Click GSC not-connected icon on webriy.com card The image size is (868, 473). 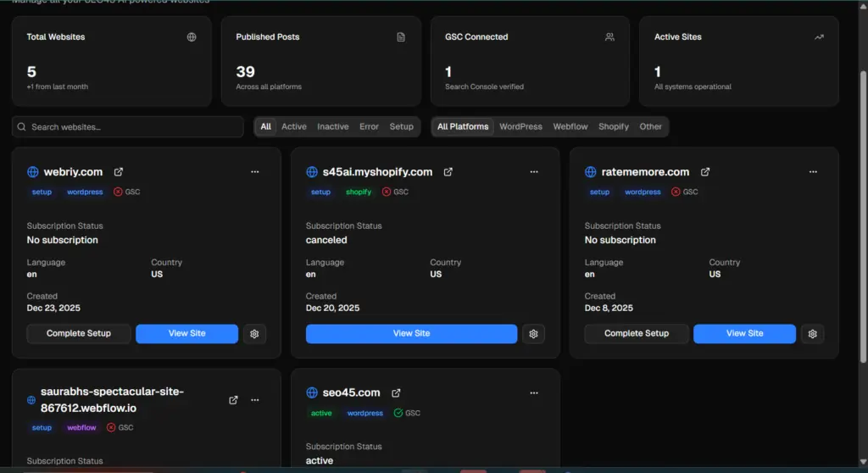[x=118, y=192]
